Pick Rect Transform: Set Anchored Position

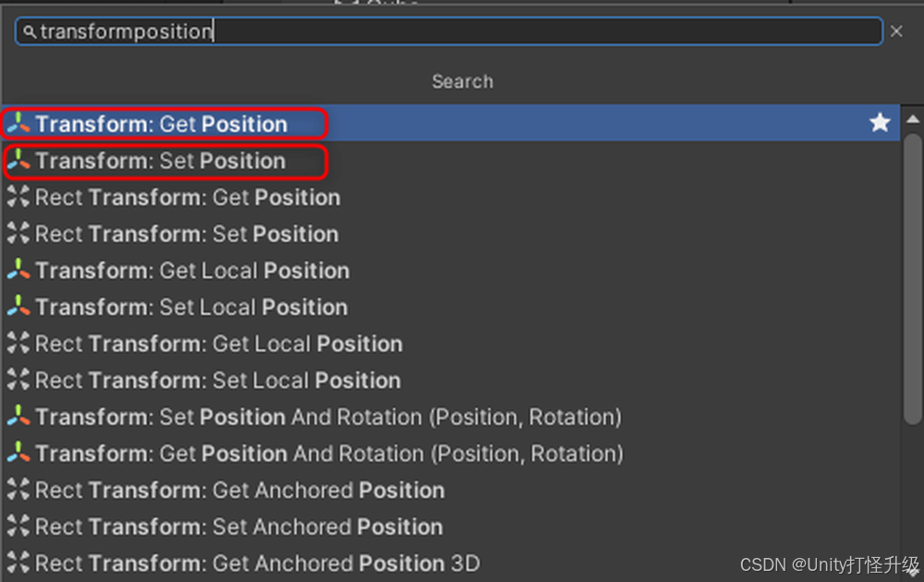pos(450,526)
